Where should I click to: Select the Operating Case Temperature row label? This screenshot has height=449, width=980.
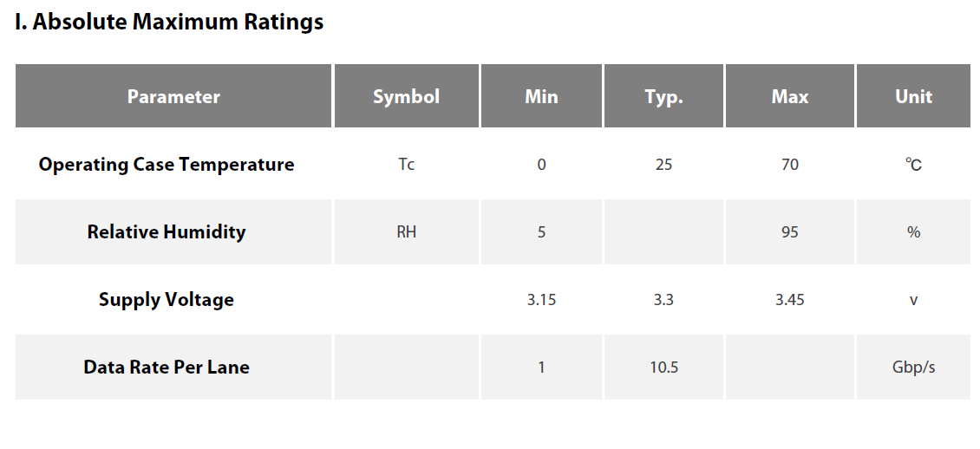167,164
